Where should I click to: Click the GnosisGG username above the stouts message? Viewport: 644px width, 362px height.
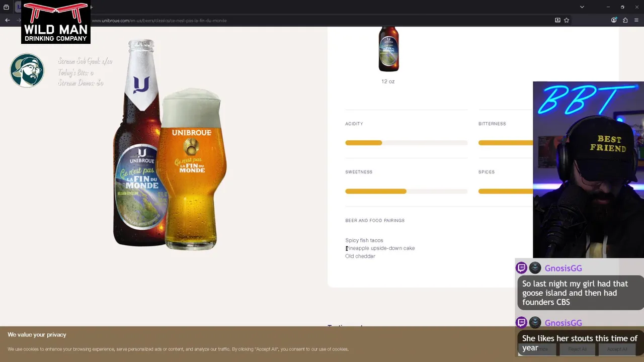pos(563,323)
